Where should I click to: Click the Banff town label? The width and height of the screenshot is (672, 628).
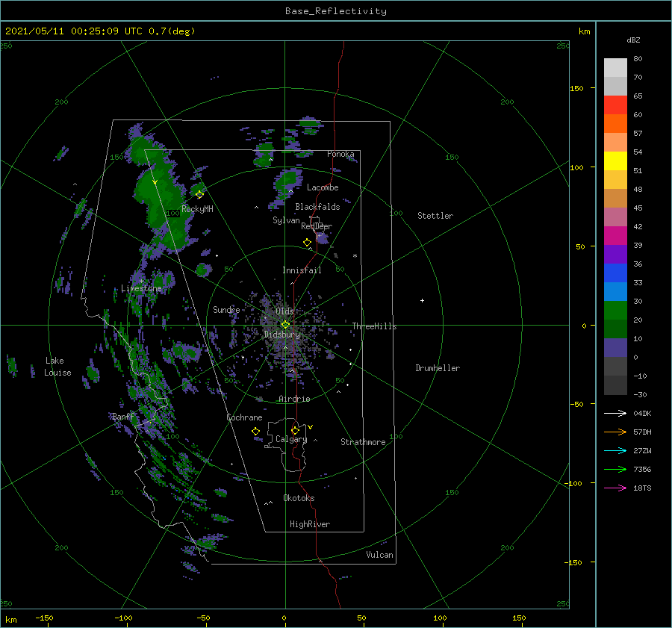coord(123,416)
